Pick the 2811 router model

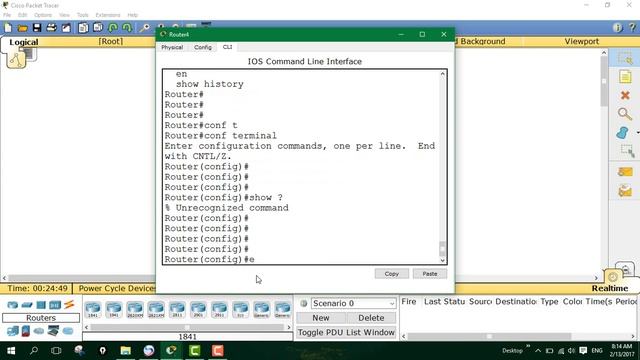pyautogui.click(x=177, y=309)
